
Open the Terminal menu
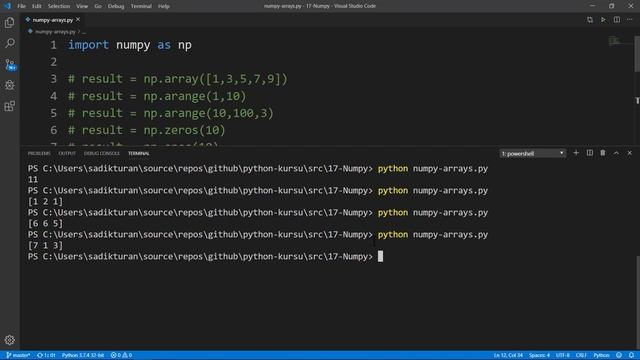(141, 6)
